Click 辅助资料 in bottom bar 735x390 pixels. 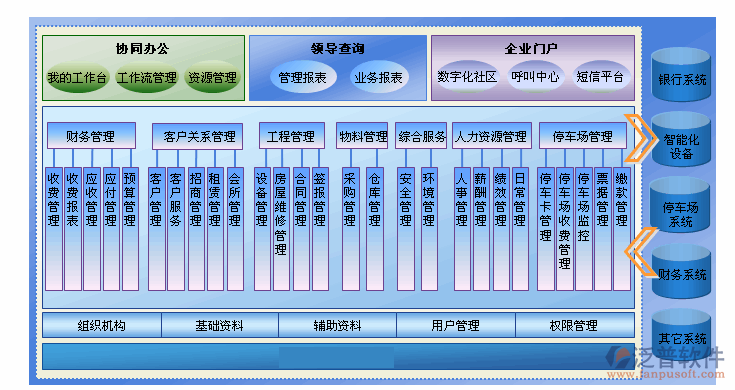click(338, 325)
